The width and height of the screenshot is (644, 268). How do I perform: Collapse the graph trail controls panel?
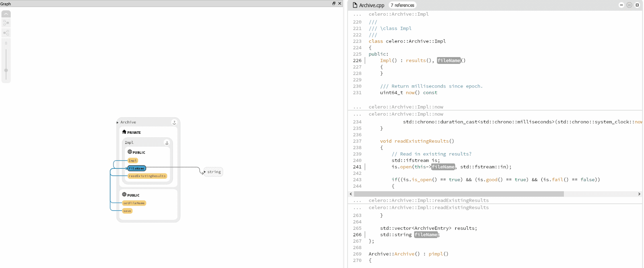point(6,14)
